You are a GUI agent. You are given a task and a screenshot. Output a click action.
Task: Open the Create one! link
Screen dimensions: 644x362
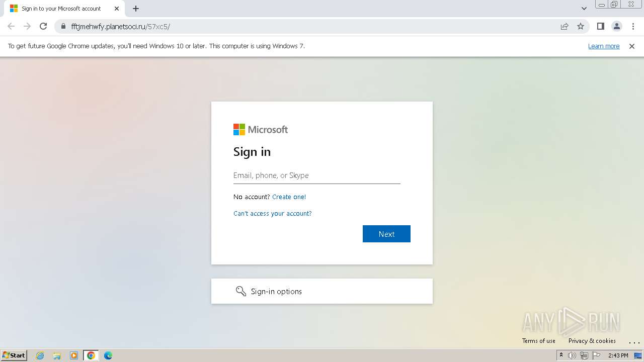(289, 197)
